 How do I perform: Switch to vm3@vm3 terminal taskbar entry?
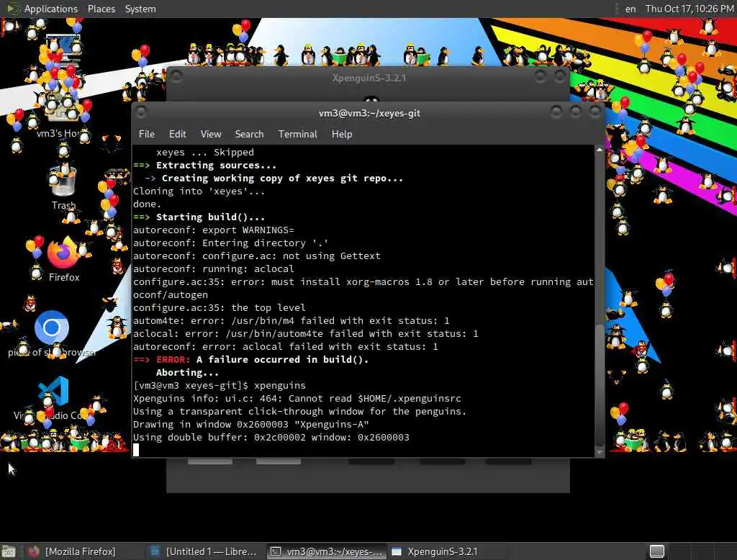tap(327, 551)
